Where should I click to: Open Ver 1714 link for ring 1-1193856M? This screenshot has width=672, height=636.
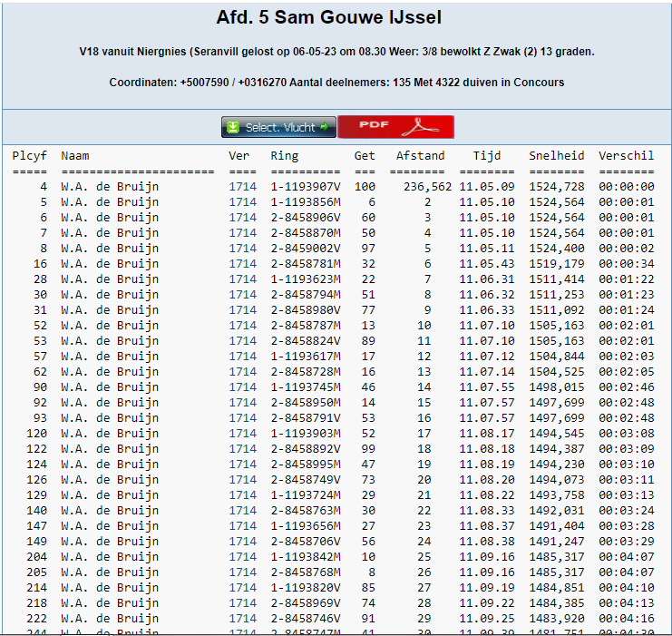click(242, 202)
